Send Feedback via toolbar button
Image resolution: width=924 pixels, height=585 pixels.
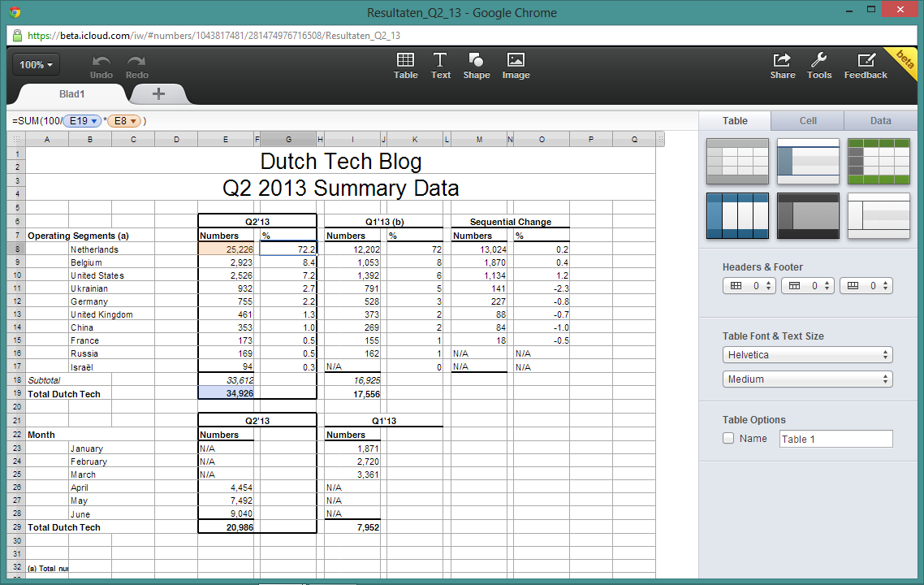(x=865, y=66)
